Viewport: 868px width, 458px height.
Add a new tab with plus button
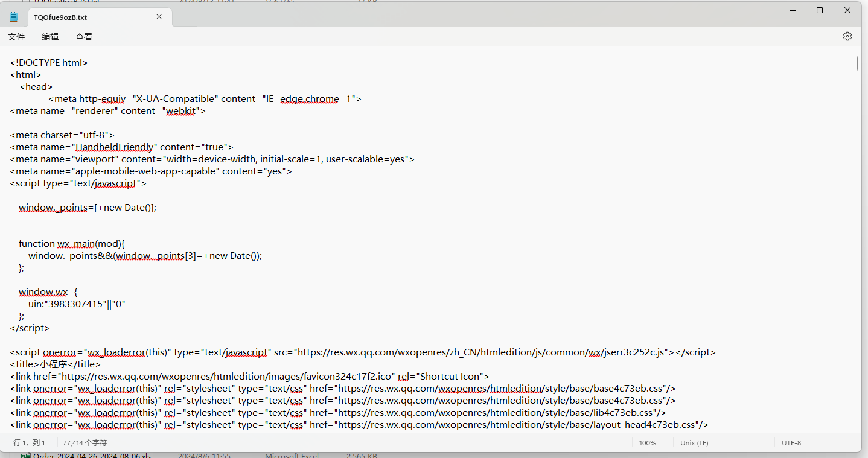tap(187, 17)
